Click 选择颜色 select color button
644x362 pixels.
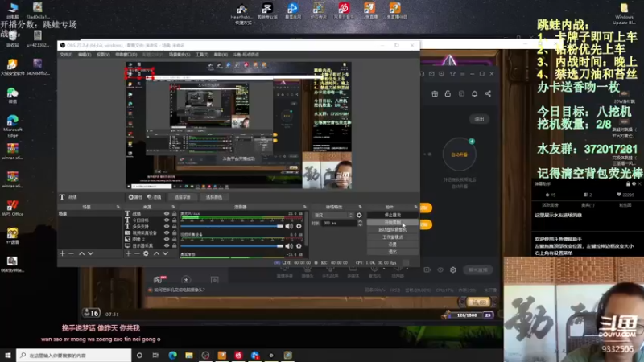tap(214, 197)
